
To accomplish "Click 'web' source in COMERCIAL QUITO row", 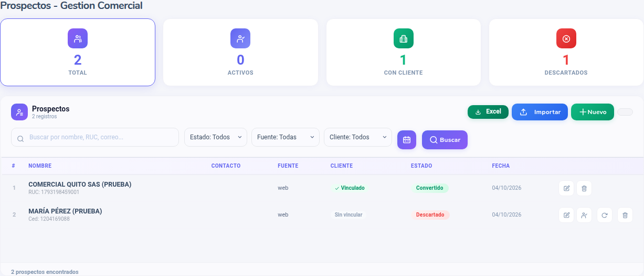I will [x=283, y=188].
